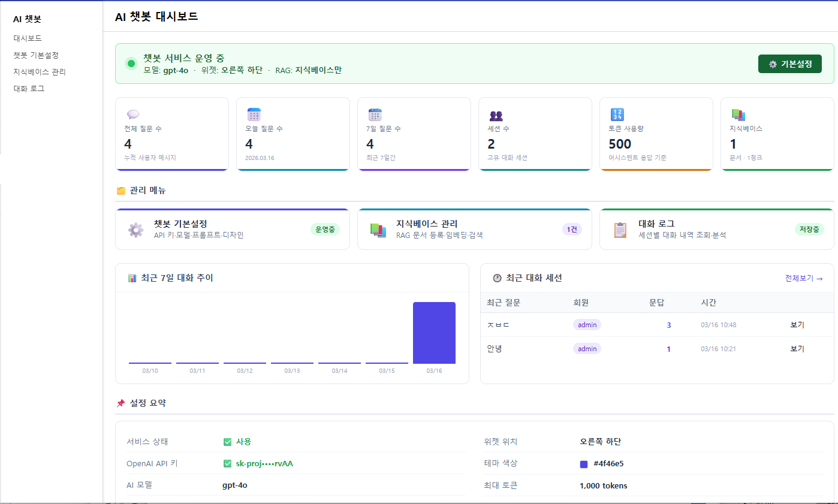Click the calendar icon in 7일 질문 수 card
This screenshot has height=504, width=838.
(x=375, y=114)
